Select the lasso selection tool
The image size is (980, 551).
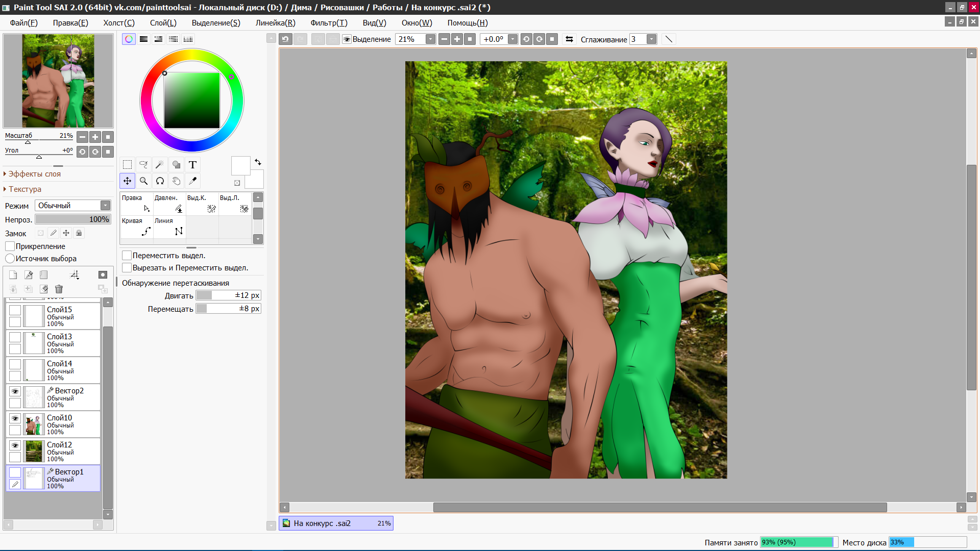click(144, 165)
